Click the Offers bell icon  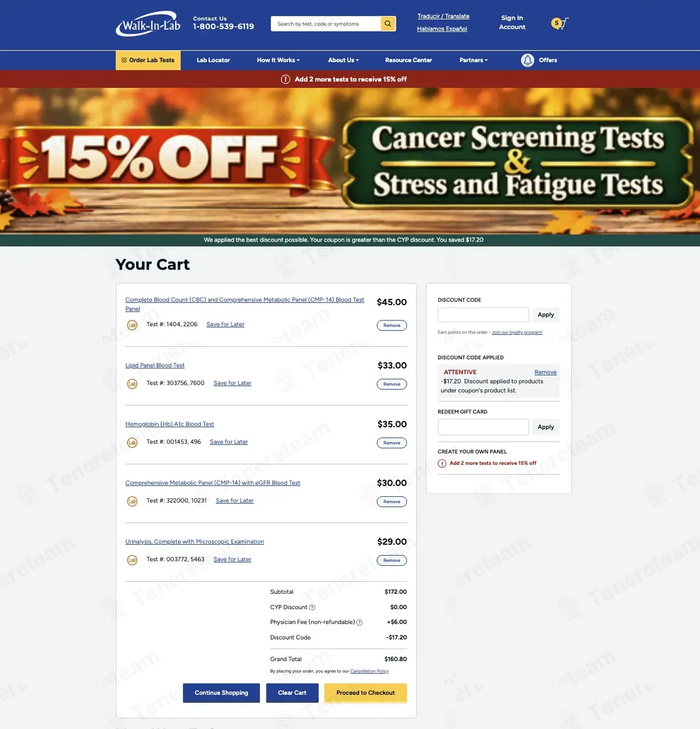click(528, 60)
